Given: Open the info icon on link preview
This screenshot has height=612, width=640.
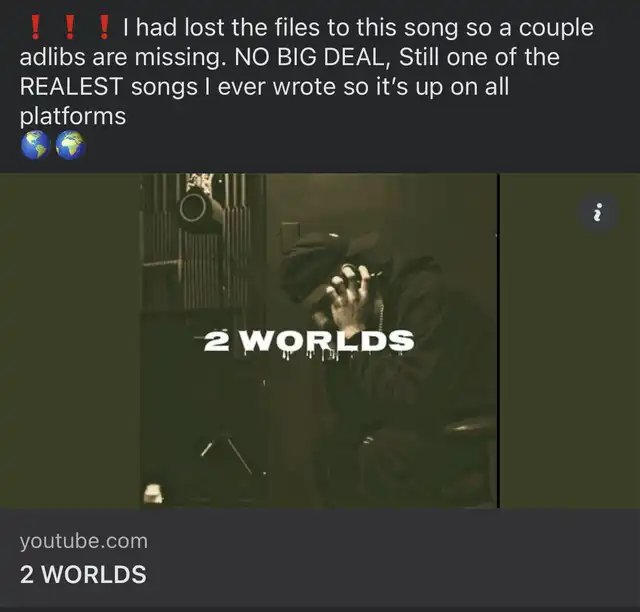Looking at the screenshot, I should point(598,212).
